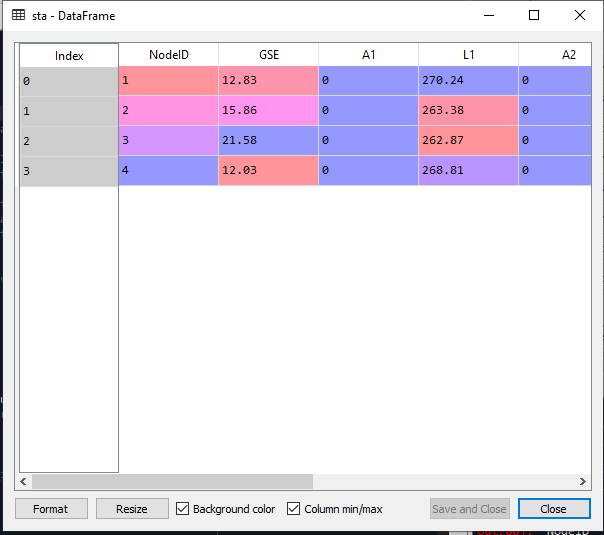Click the Resize button
604x535 pixels.
tap(132, 509)
